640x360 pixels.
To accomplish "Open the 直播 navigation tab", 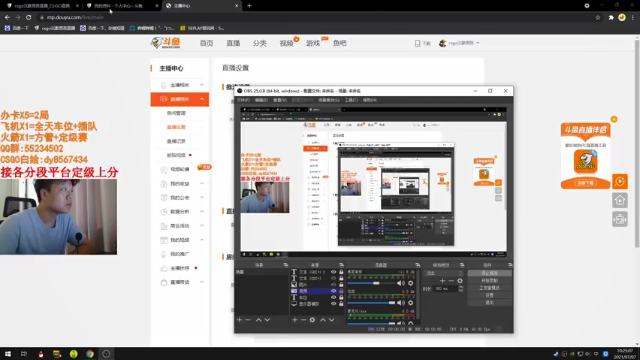I will [233, 43].
